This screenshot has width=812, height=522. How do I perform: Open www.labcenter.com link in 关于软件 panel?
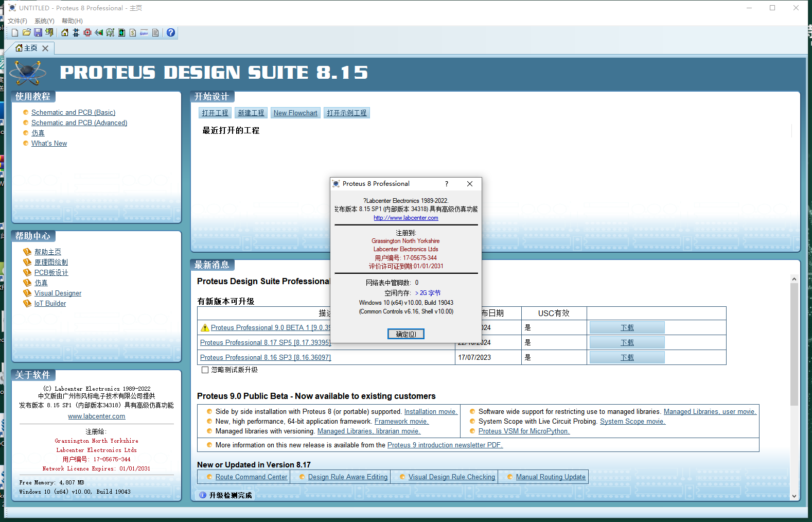[x=97, y=416]
